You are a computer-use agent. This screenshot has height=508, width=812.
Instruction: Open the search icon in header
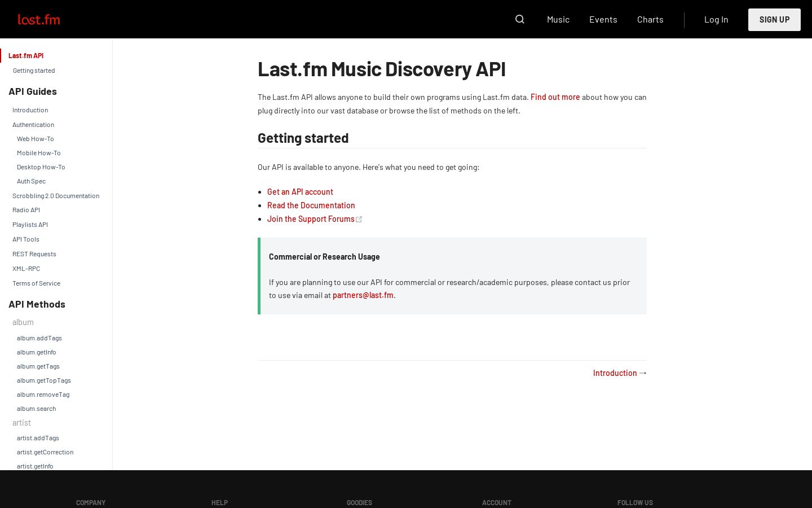(520, 19)
